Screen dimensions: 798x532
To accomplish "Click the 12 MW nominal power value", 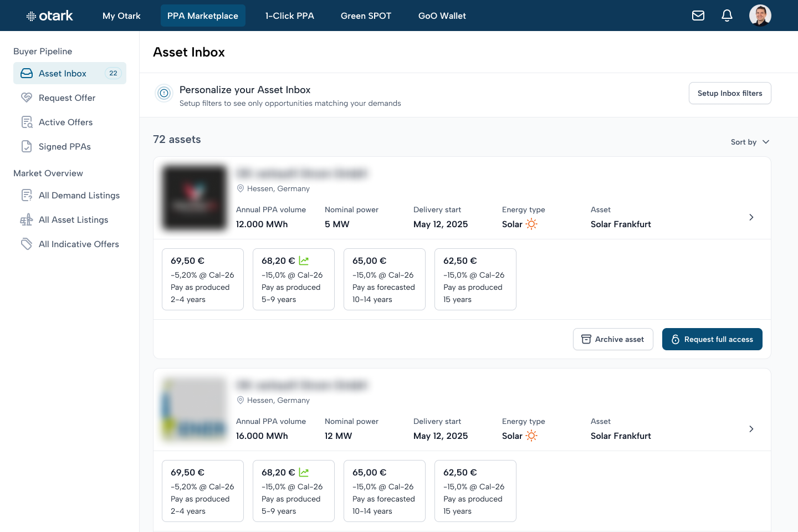I will [x=339, y=436].
